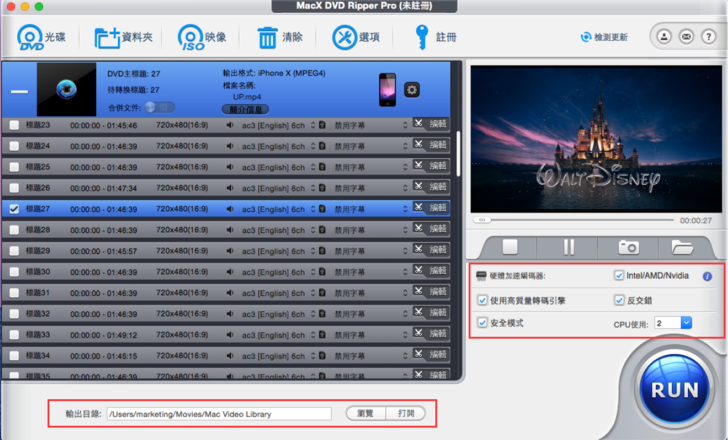Click scissors edit icon on 標題24 row
This screenshot has width=728, height=440.
pyautogui.click(x=419, y=144)
